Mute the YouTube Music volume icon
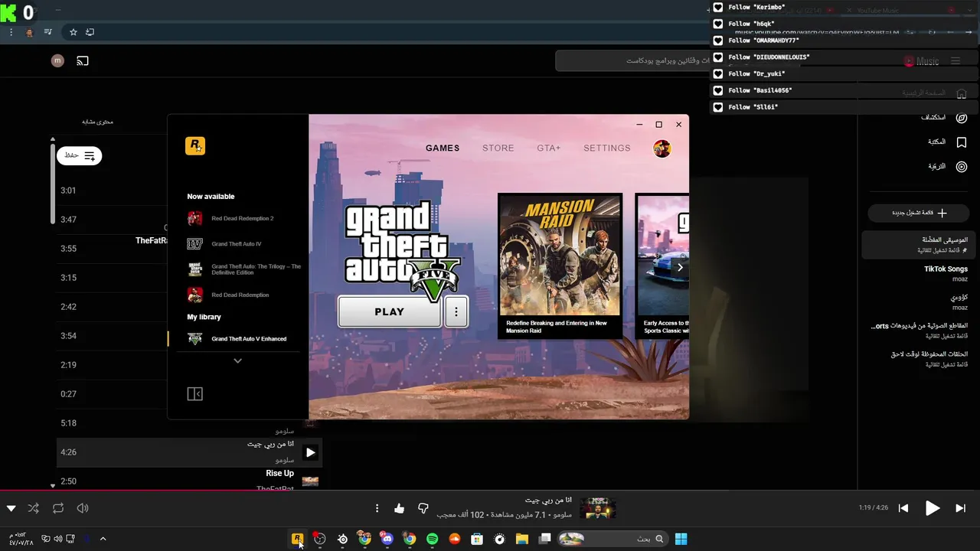 [x=83, y=508]
